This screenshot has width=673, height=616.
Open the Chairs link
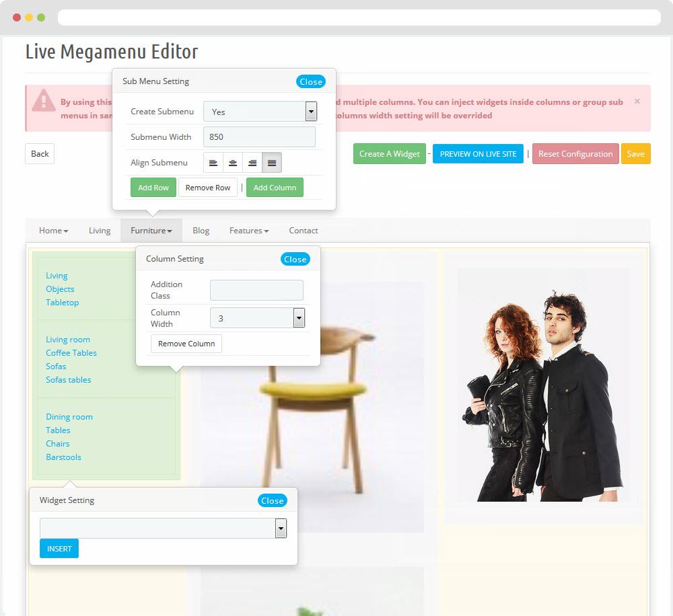click(x=57, y=444)
